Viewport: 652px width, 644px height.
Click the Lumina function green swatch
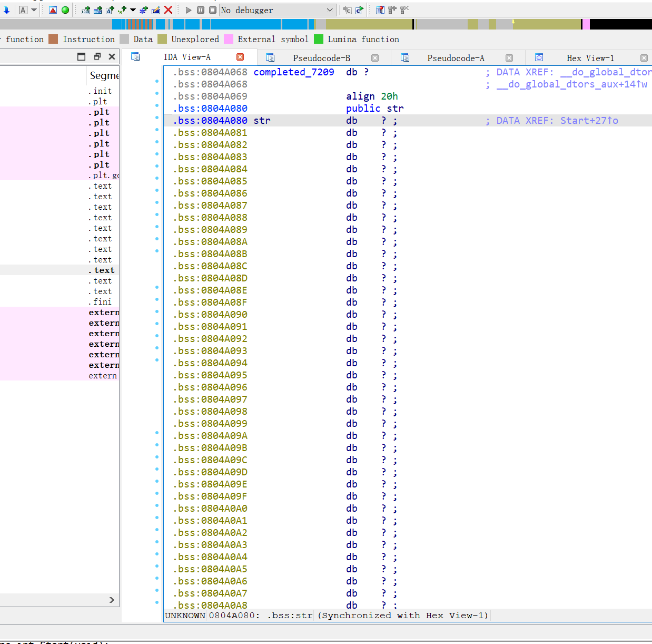(x=319, y=39)
